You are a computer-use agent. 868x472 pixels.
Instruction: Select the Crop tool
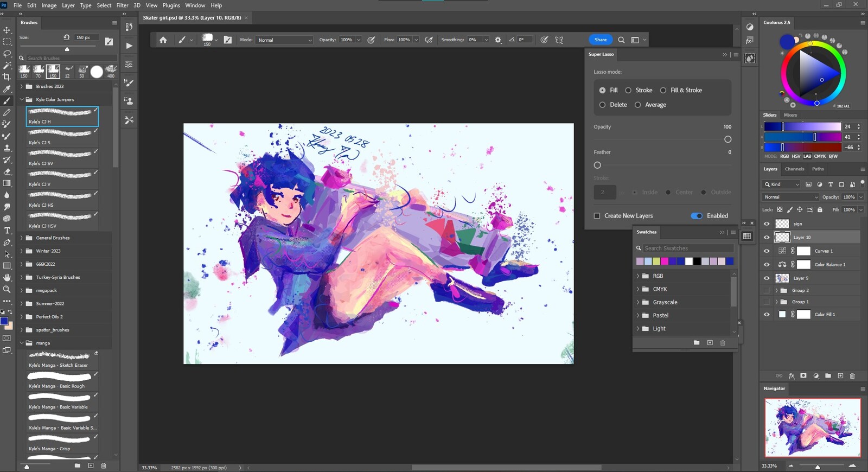coord(7,76)
